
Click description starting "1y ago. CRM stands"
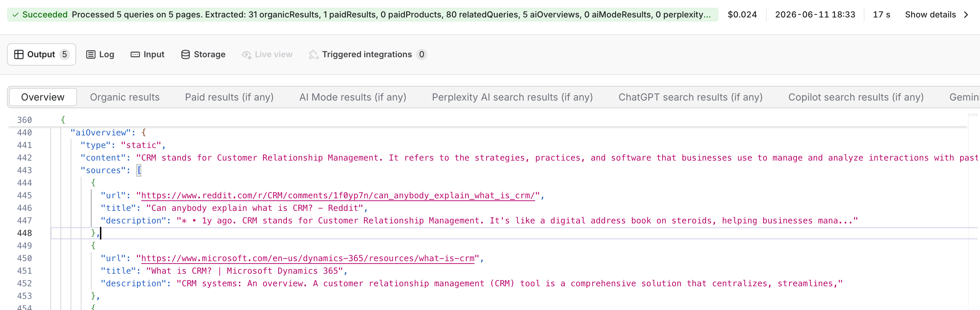click(517, 220)
